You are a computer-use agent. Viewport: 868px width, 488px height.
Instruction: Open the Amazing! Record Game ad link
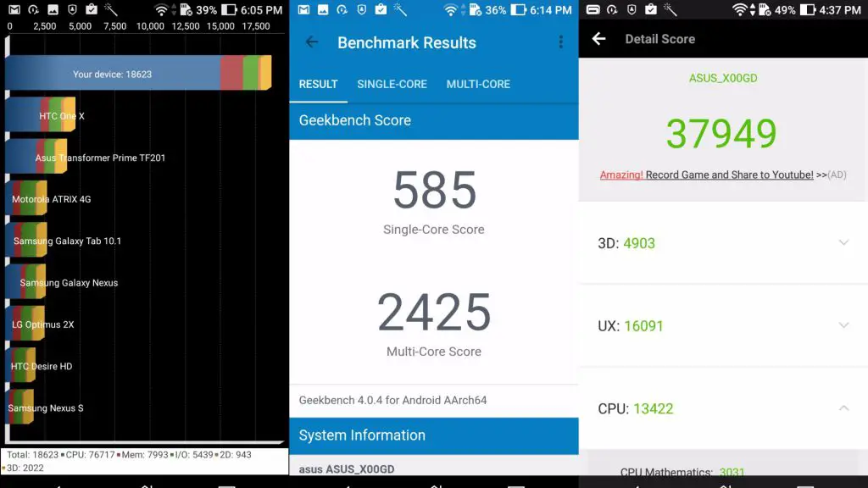(723, 175)
